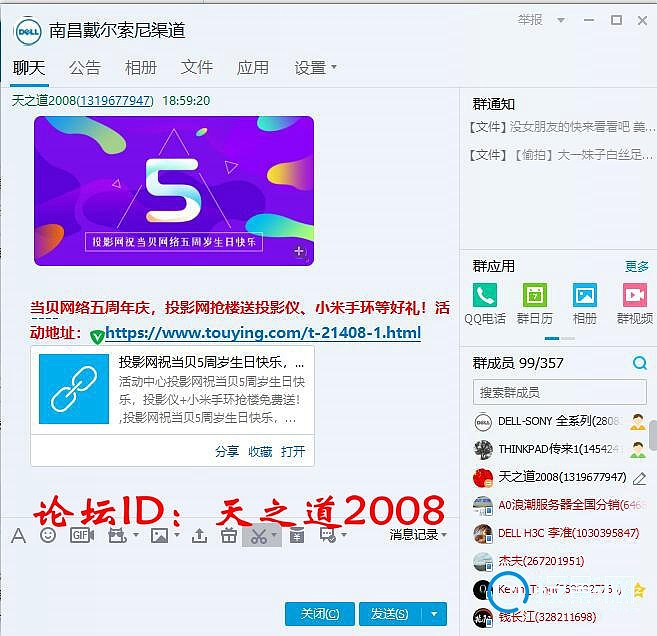Expand the picture icon dropdown arrow

coord(177,535)
